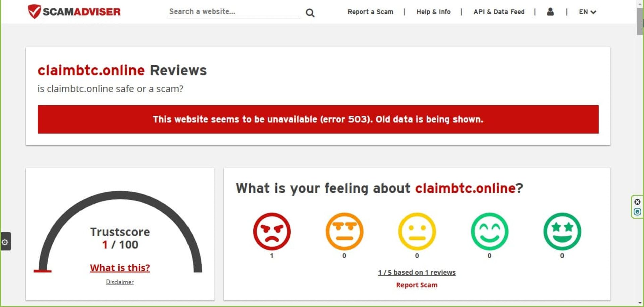Click the ScamAdviser shield logo
This screenshot has width=644, height=307.
pyautogui.click(x=35, y=11)
